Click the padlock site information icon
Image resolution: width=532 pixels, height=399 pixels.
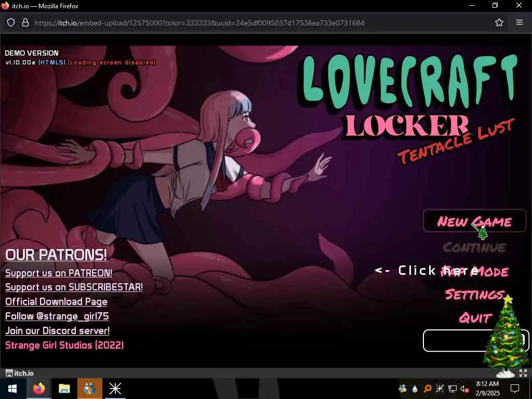pyautogui.click(x=25, y=23)
